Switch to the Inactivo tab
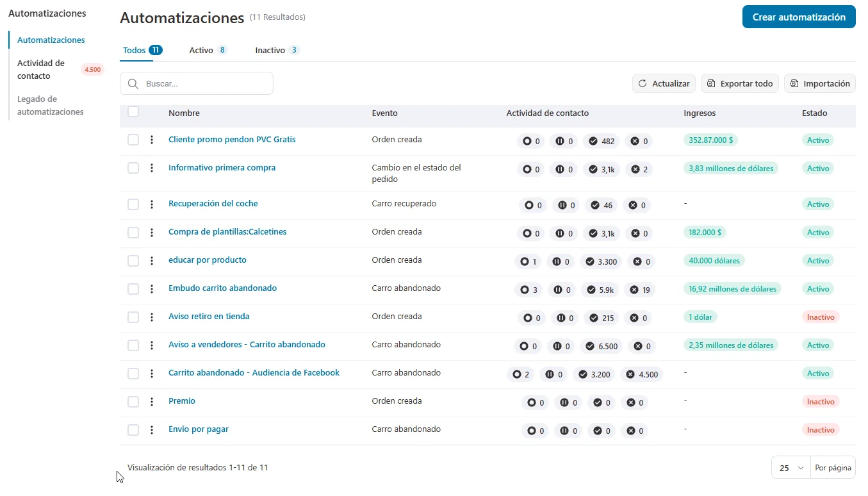The width and height of the screenshot is (868, 496). pyautogui.click(x=270, y=49)
